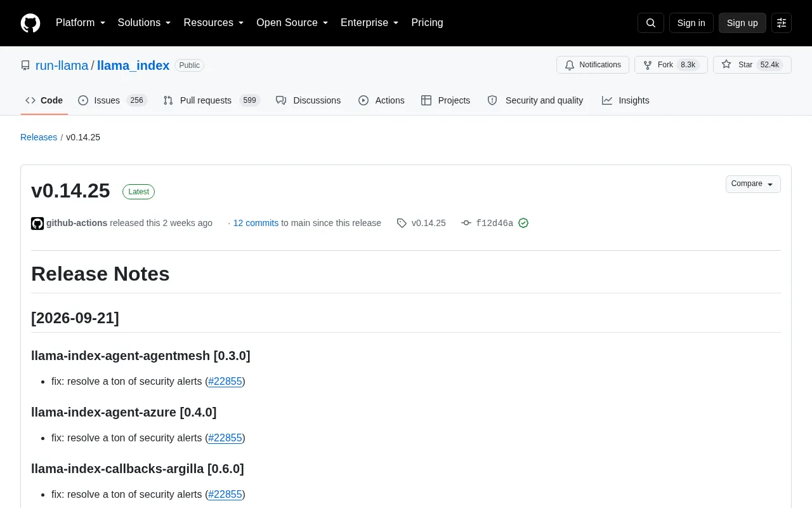The image size is (812, 508).
Task: Open the run-llama organization link
Action: [x=62, y=65]
